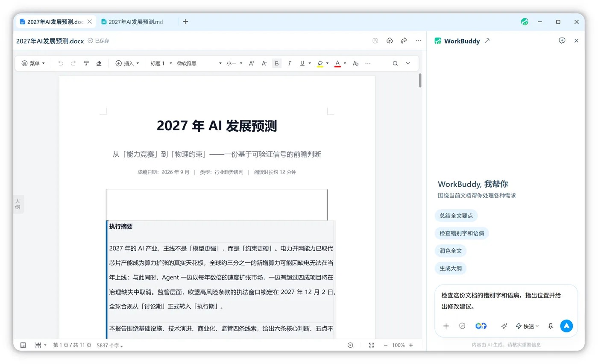Open the search magnifier in the toolbar

click(x=395, y=63)
